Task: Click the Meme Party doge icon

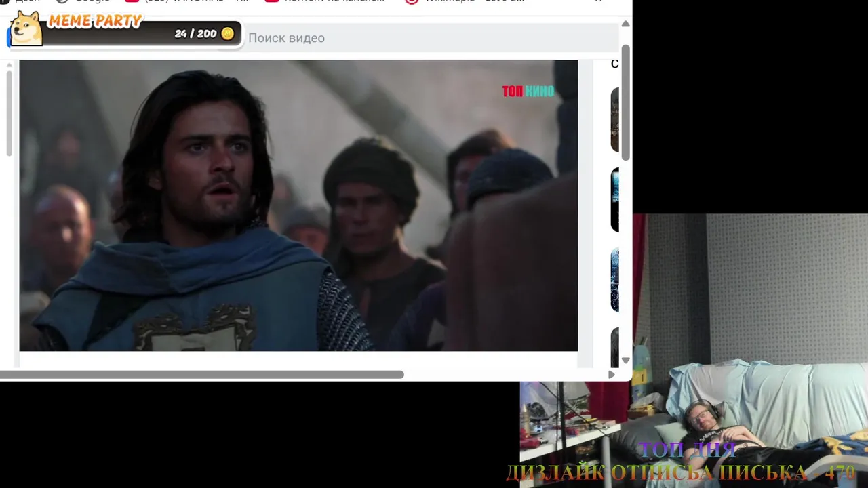Action: coord(26,28)
